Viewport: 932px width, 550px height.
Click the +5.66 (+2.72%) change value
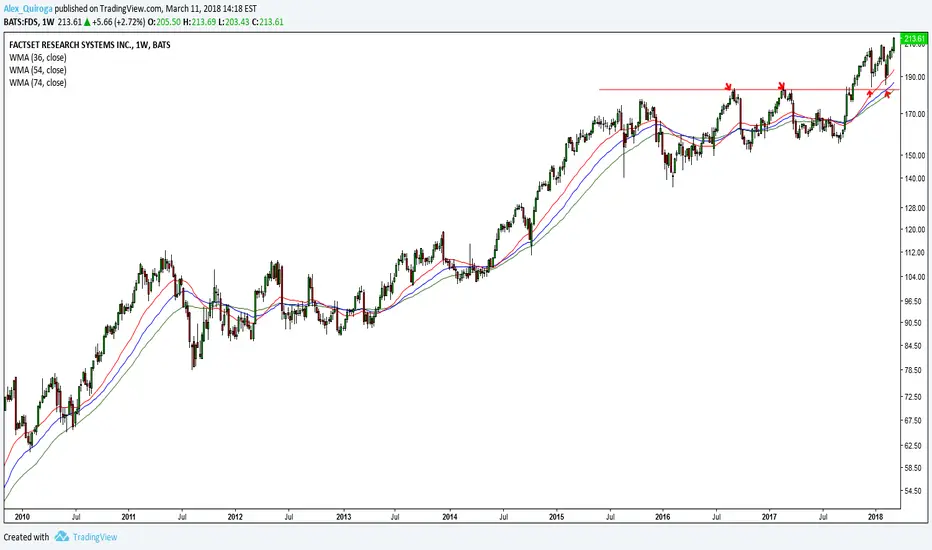coord(118,22)
